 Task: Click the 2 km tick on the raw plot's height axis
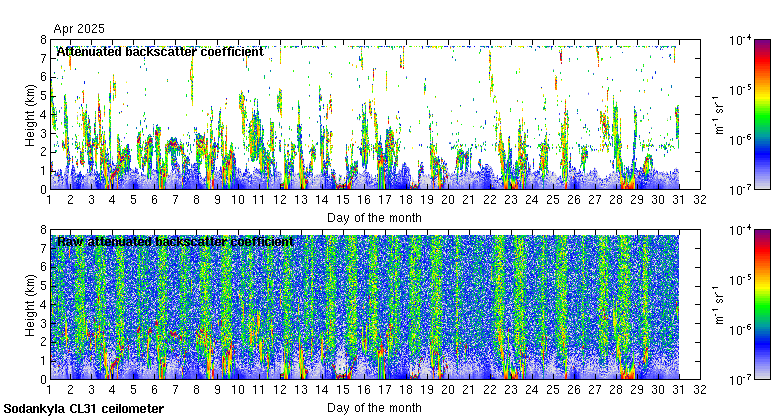43,342
